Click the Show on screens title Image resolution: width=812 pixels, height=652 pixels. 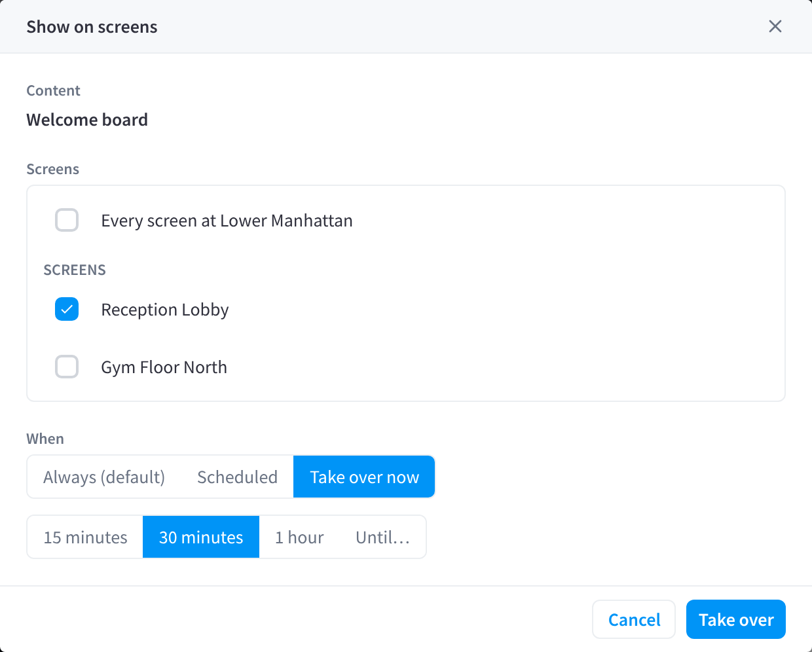[92, 27]
